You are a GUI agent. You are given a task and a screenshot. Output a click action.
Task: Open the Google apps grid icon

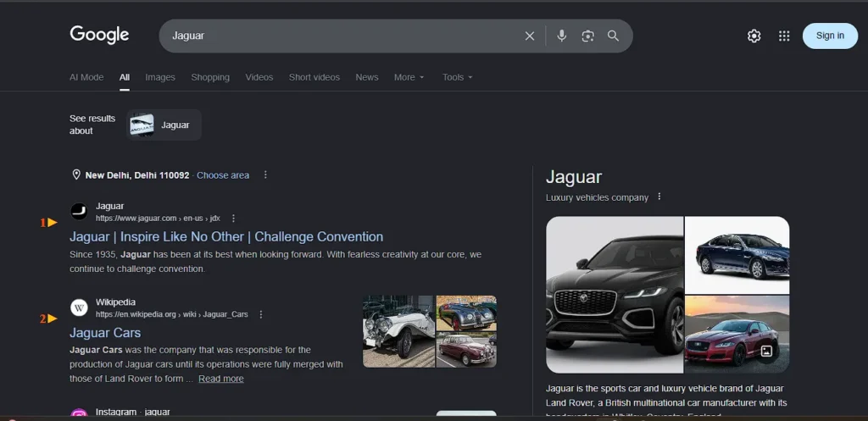pyautogui.click(x=784, y=36)
